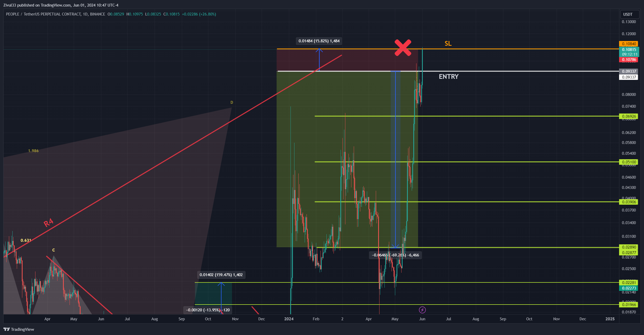Click the green 0.01966 level label
Image resolution: width=644 pixels, height=335 pixels.
[629, 305]
